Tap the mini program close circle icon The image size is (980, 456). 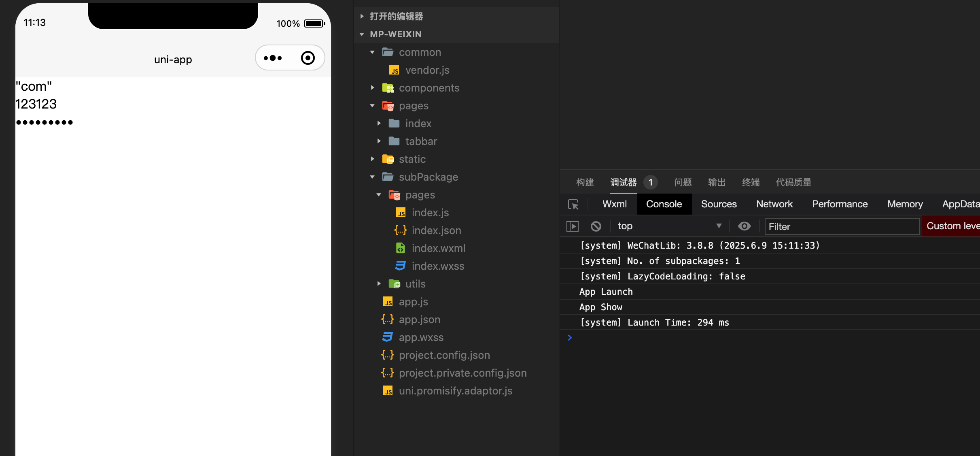click(x=308, y=58)
